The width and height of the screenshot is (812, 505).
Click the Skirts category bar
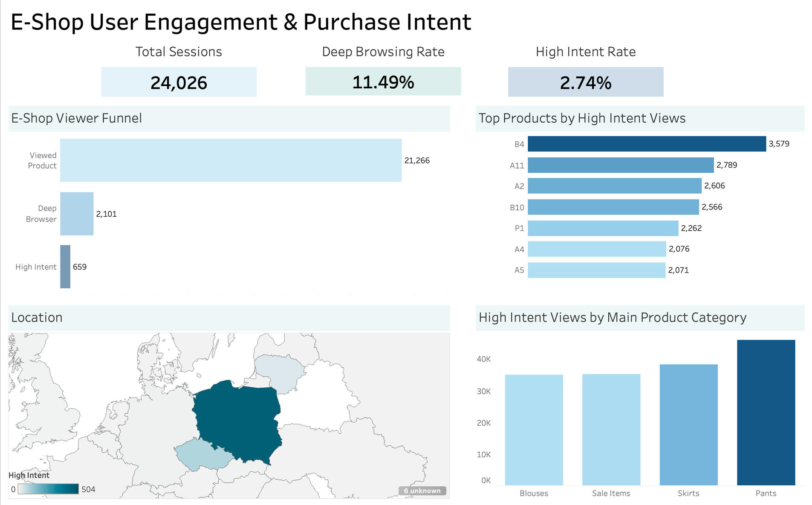688,424
